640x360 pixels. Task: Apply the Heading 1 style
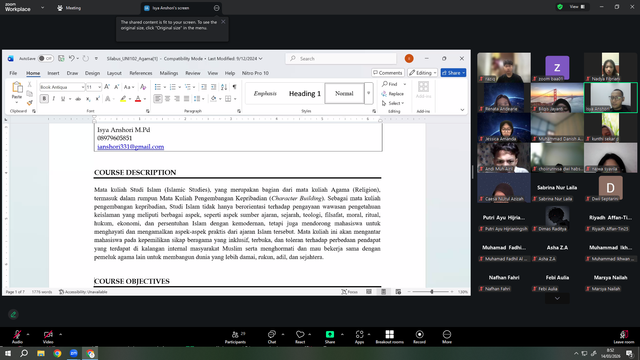click(305, 93)
